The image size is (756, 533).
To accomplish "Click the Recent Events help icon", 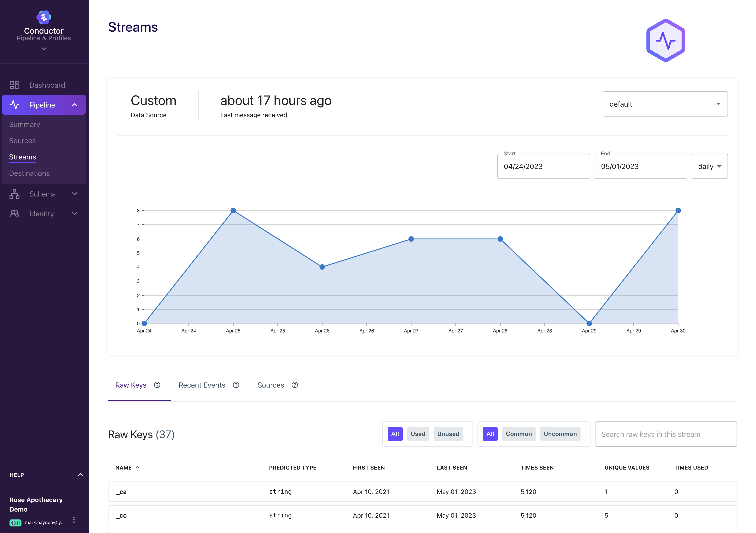I will tap(236, 385).
